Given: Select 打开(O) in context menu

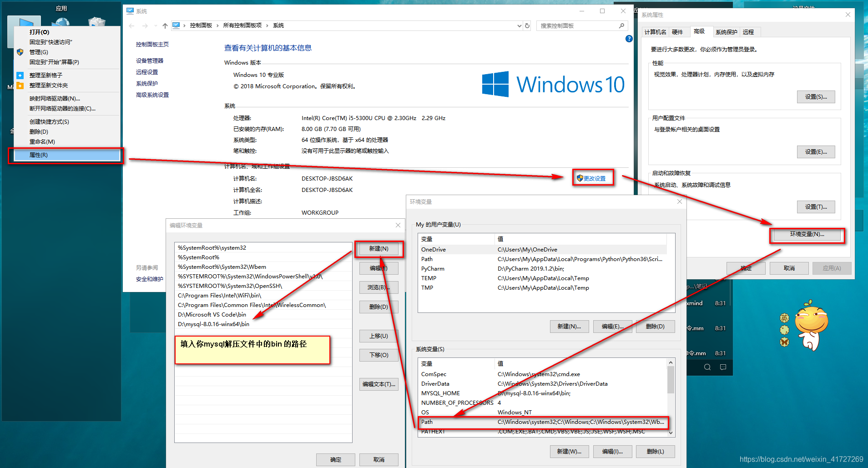Looking at the screenshot, I should pyautogui.click(x=67, y=32).
